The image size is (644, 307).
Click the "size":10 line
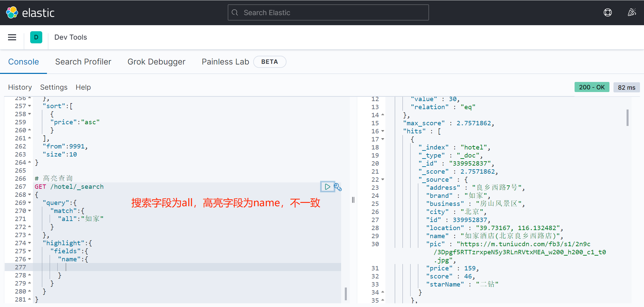click(60, 155)
